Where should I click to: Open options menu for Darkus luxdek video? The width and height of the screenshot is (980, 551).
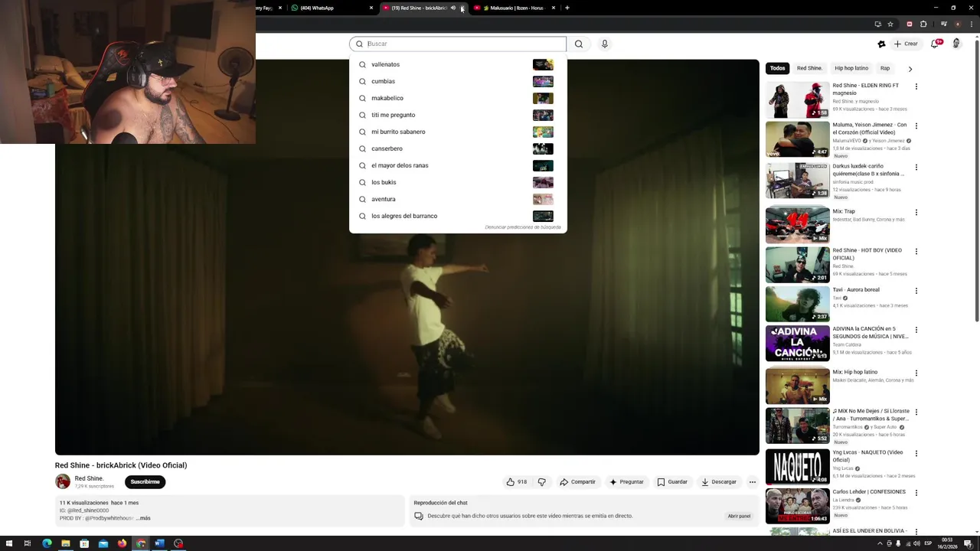click(916, 167)
